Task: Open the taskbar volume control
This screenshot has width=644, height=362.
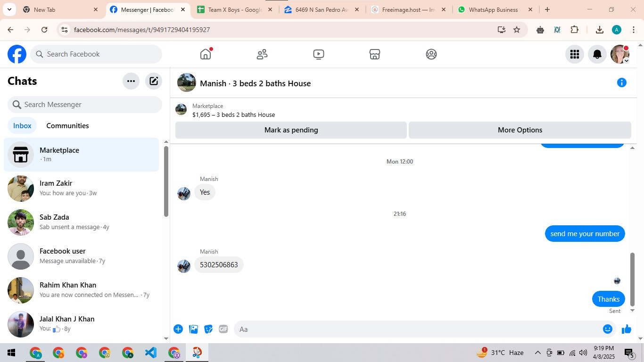Action: coord(583,353)
